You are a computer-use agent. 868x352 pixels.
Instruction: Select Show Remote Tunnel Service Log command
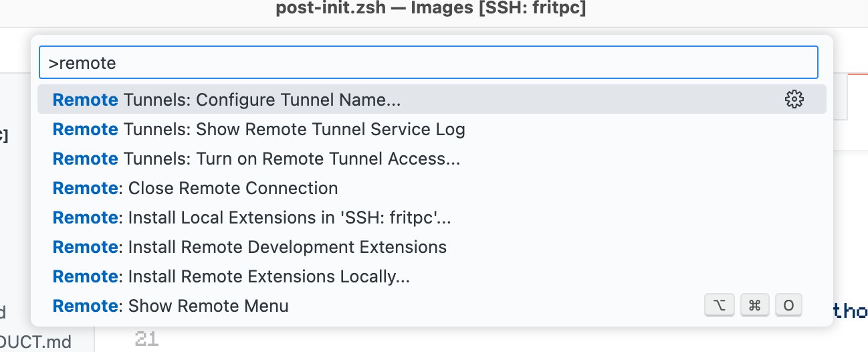tap(259, 129)
